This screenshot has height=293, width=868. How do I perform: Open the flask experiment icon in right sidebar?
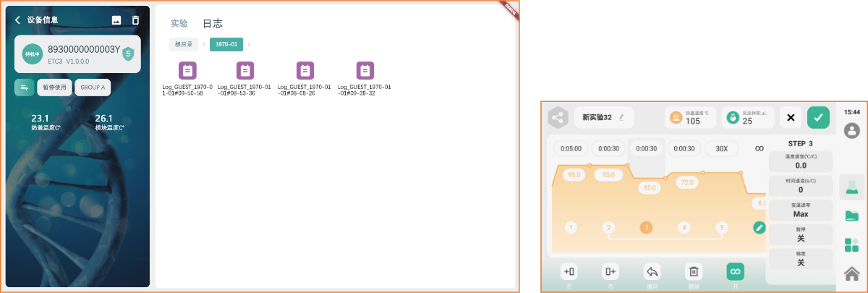(x=851, y=187)
